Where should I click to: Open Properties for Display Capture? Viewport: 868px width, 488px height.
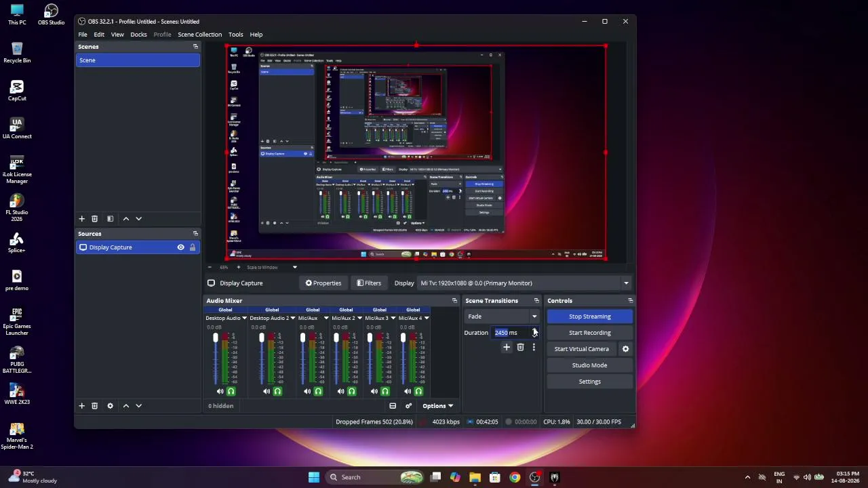coord(323,283)
